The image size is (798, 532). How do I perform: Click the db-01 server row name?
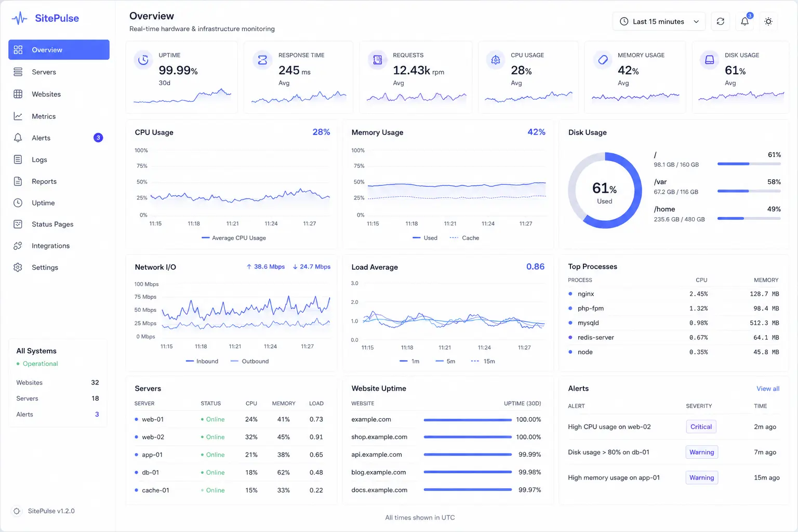point(151,472)
